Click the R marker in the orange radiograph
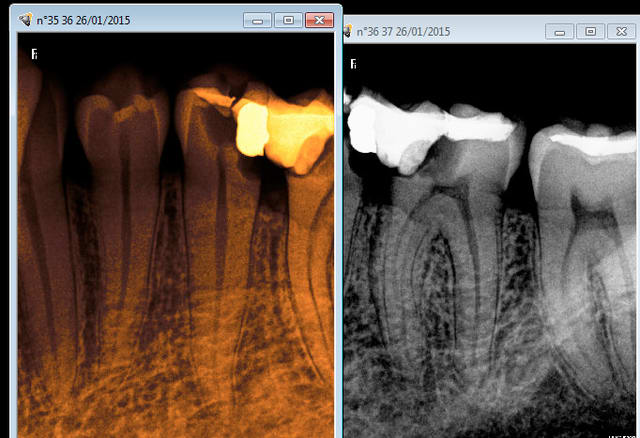Screen dimensions: 640x438 pos(34,56)
